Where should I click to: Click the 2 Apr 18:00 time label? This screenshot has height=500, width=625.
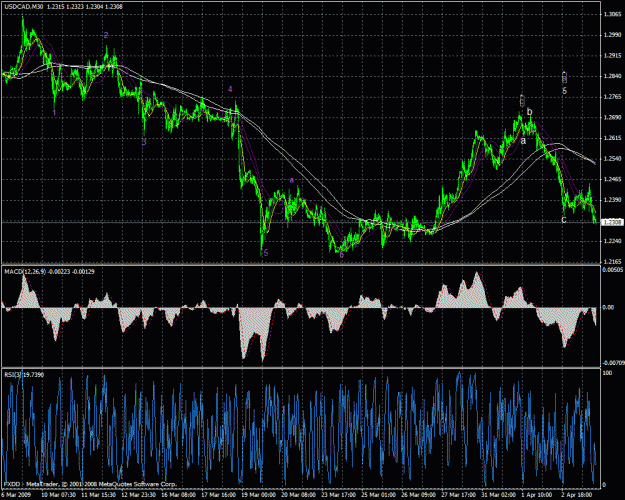tap(577, 494)
